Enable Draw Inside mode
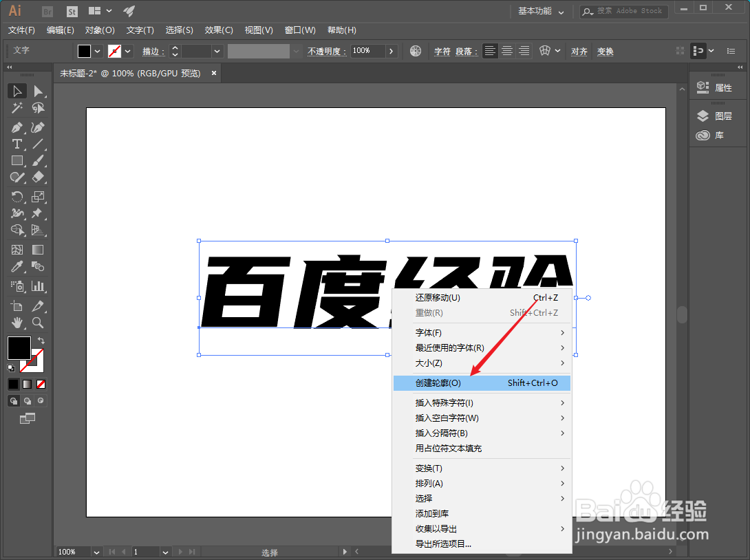750x560 pixels. click(41, 401)
